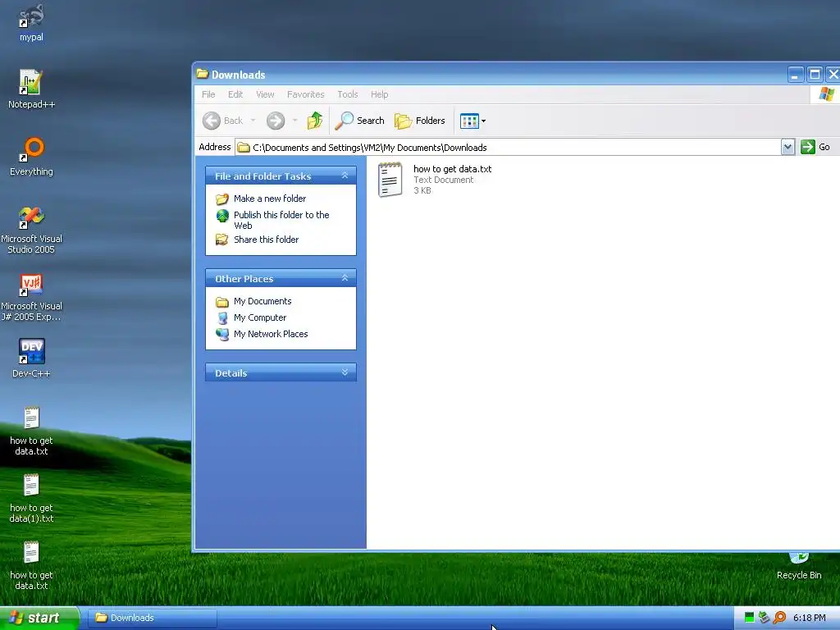840x630 pixels.
Task: Expand the Details panel
Action: 345,372
